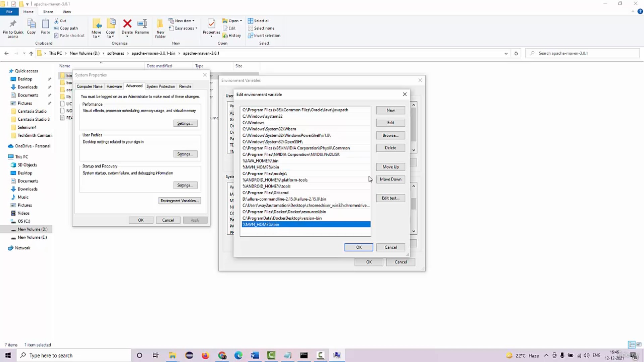Click the Cut scissors icon
Viewport: 644px width, 362px height.
click(x=56, y=21)
